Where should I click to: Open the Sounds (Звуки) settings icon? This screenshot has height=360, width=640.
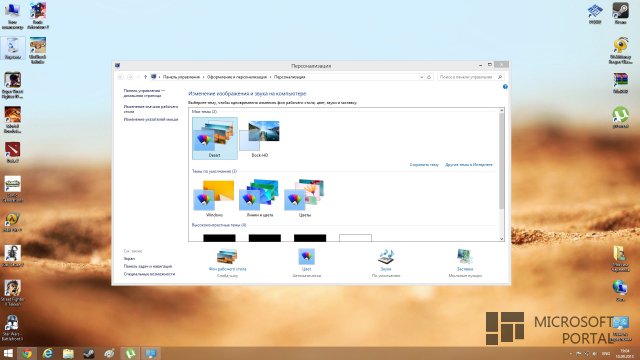point(386,256)
